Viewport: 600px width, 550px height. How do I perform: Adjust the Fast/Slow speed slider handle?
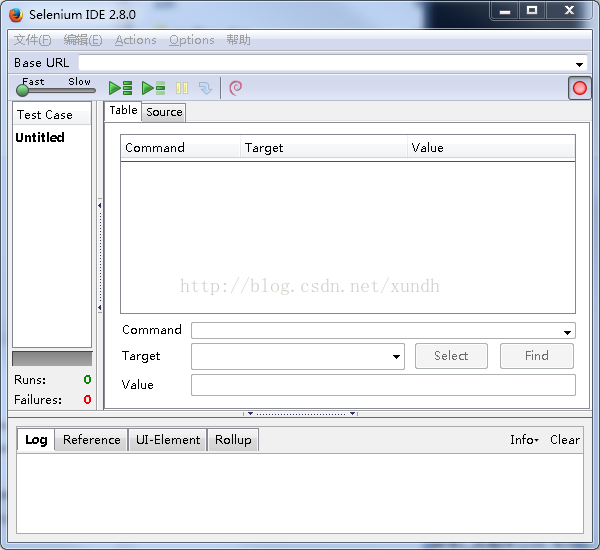23,90
